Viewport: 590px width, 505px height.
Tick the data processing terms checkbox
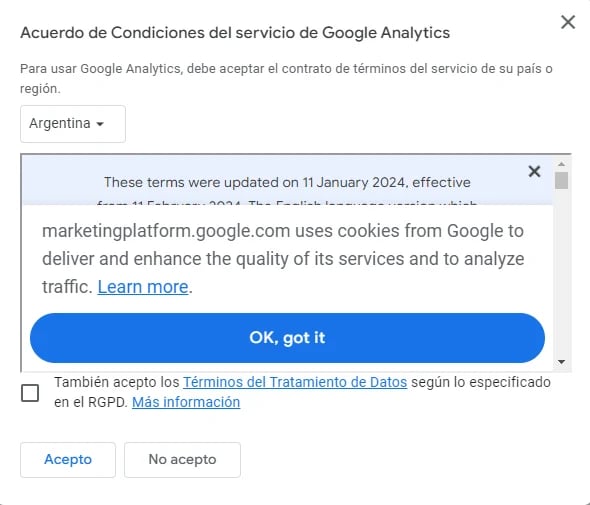pos(30,393)
